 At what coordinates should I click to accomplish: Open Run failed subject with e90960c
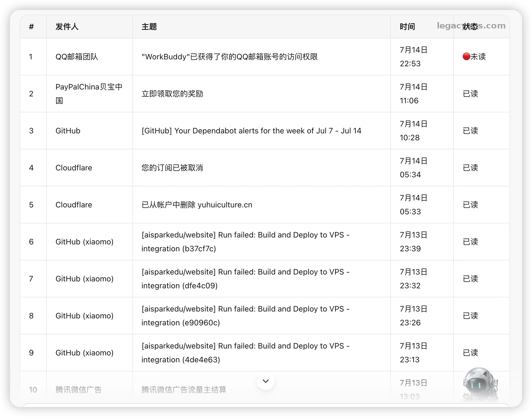246,316
